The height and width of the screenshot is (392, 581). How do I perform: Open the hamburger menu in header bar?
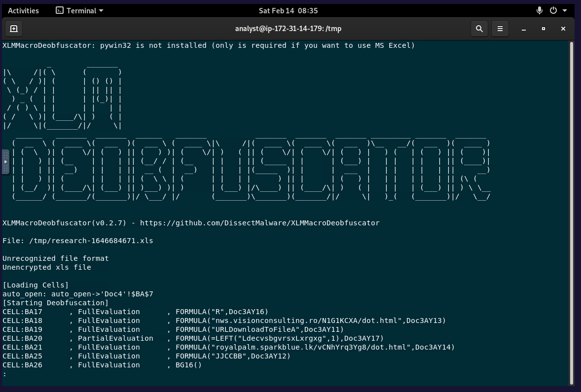click(500, 29)
